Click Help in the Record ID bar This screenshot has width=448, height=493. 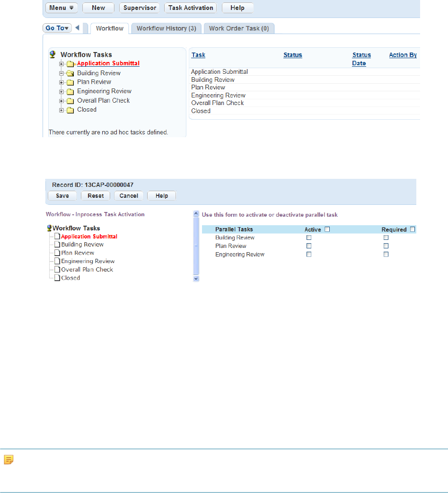[162, 195]
